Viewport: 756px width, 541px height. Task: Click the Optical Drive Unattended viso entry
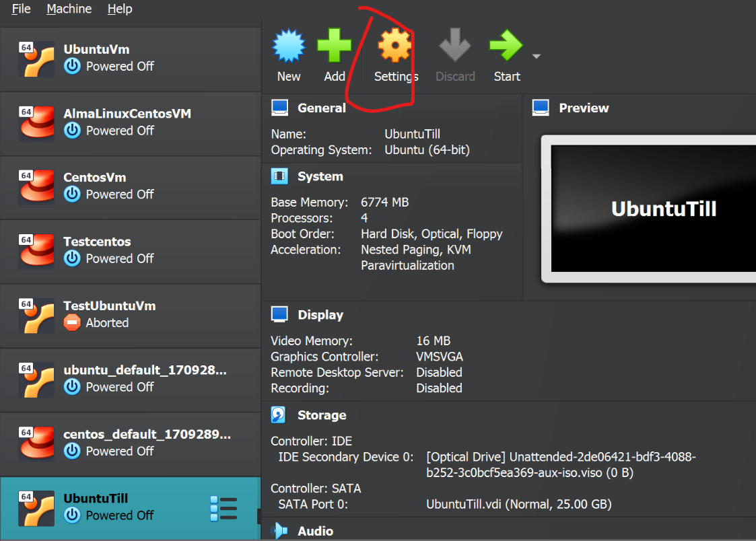561,464
